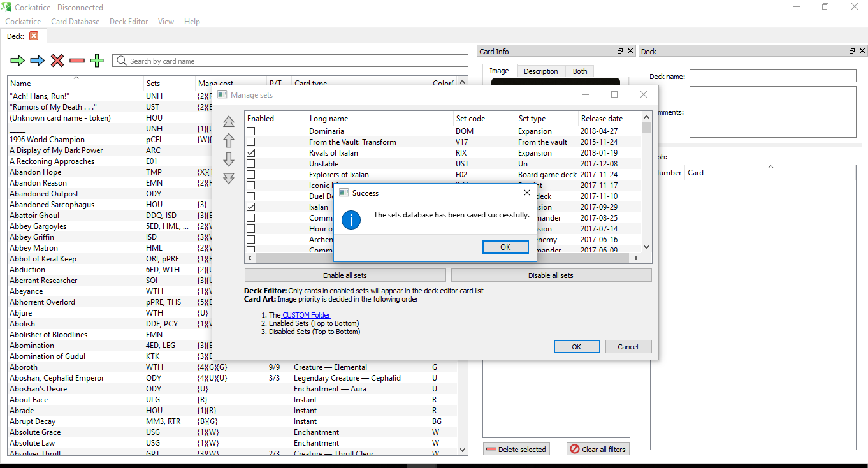Select Abrupt Decay card row

pyautogui.click(x=233, y=421)
